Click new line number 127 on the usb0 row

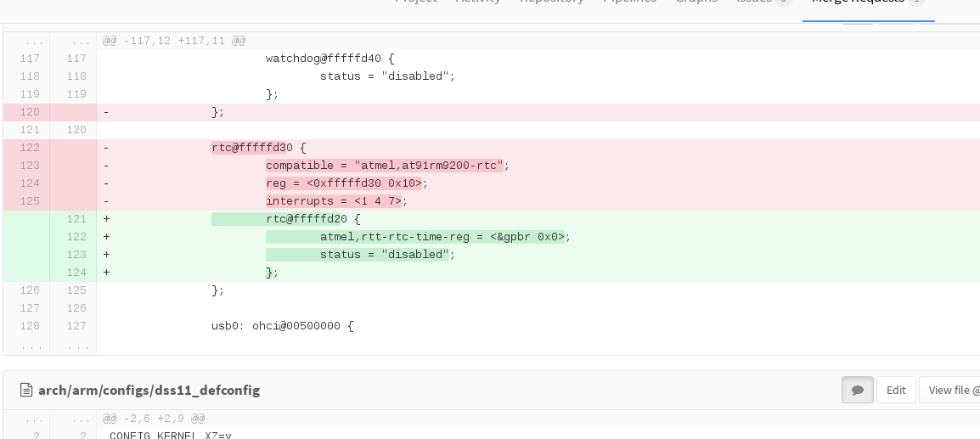tap(76, 326)
